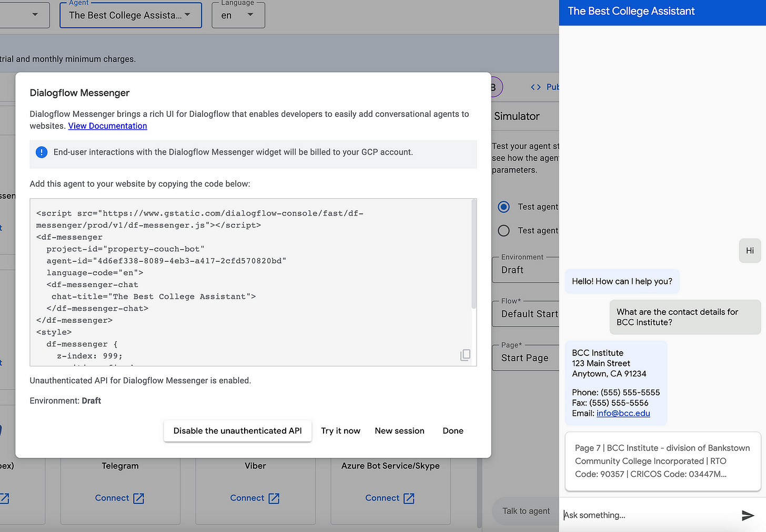Open the Flow dropdown showing Default Start
This screenshot has width=766, height=532.
526,314
